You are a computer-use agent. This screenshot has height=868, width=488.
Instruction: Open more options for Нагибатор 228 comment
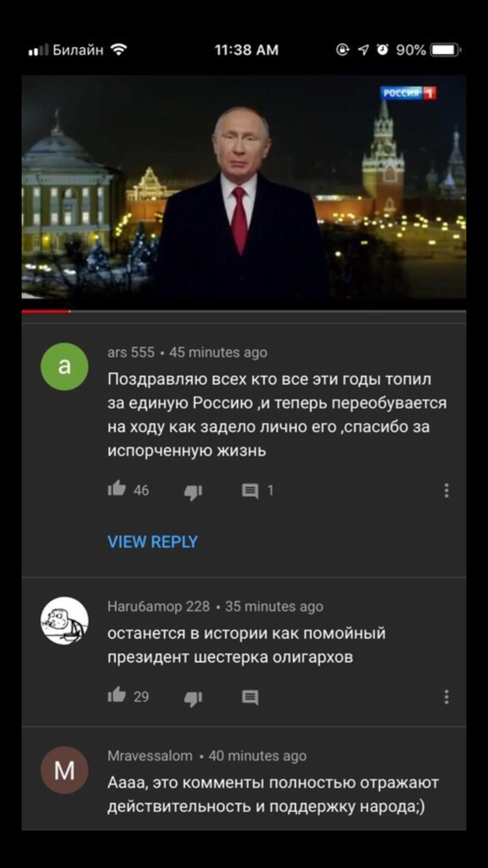point(446,697)
